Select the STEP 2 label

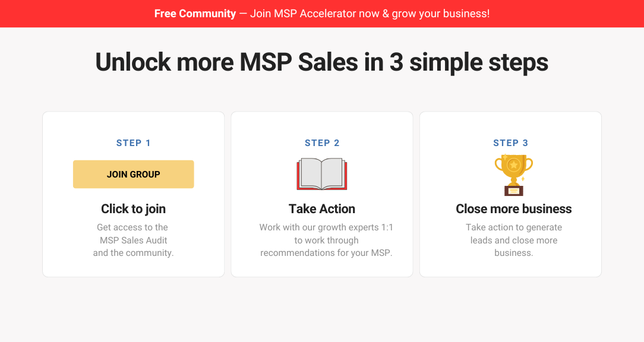322,143
